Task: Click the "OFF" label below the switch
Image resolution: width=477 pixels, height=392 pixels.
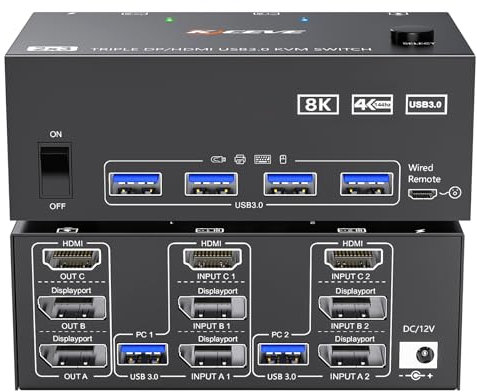Action: 57,206
